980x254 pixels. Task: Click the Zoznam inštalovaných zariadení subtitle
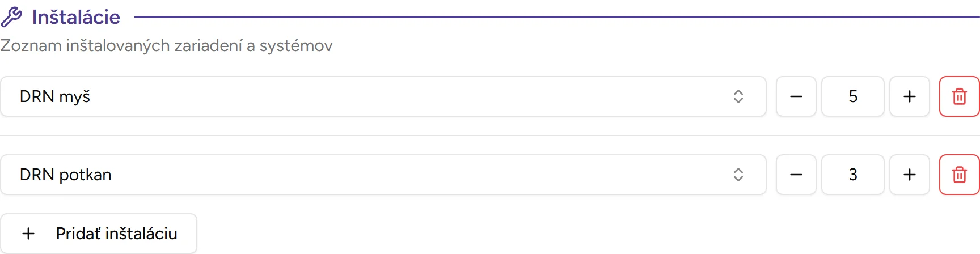point(166,45)
